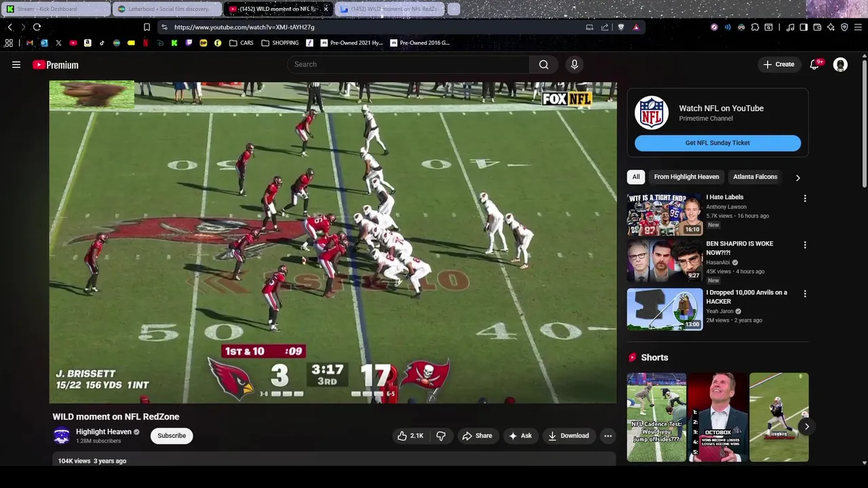Open I Hate Labels video thumbnail
Viewport: 868px width, 488px height.
point(665,214)
